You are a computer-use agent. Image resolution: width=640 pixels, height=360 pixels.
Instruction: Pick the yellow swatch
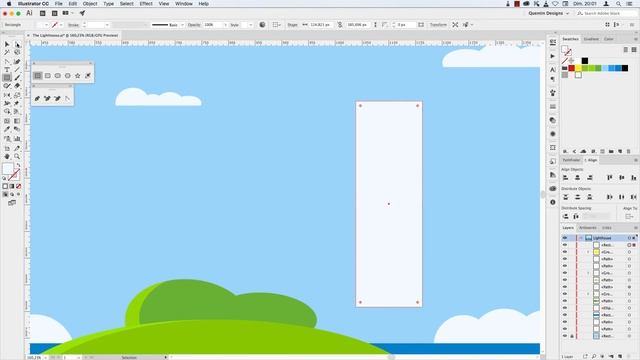click(x=578, y=68)
